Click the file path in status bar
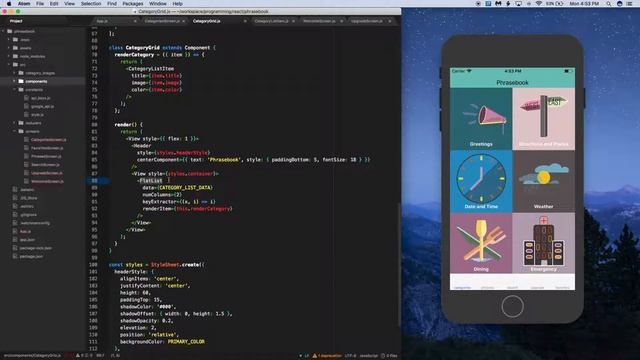The width and height of the screenshot is (640, 360). click(x=32, y=356)
